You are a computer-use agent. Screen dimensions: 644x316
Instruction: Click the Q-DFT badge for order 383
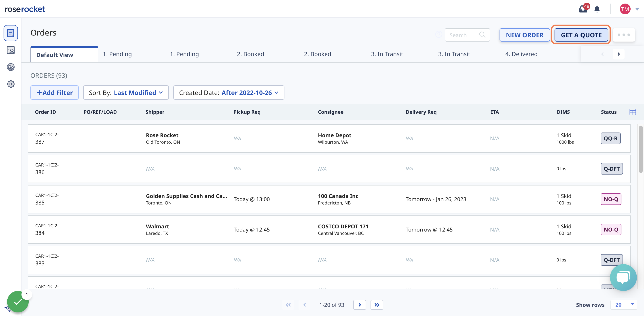click(x=612, y=260)
